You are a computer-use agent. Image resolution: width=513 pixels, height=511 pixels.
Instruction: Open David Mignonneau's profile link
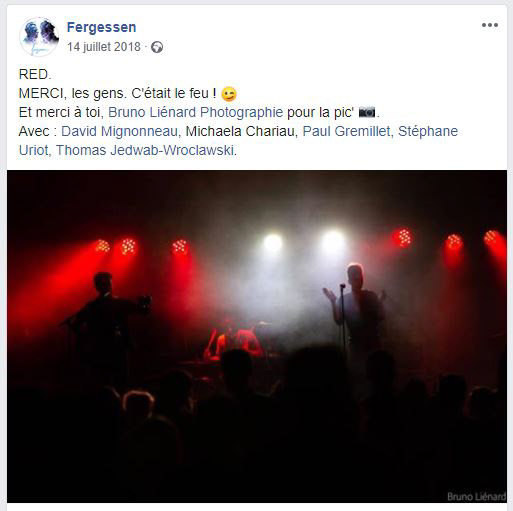coord(119,131)
